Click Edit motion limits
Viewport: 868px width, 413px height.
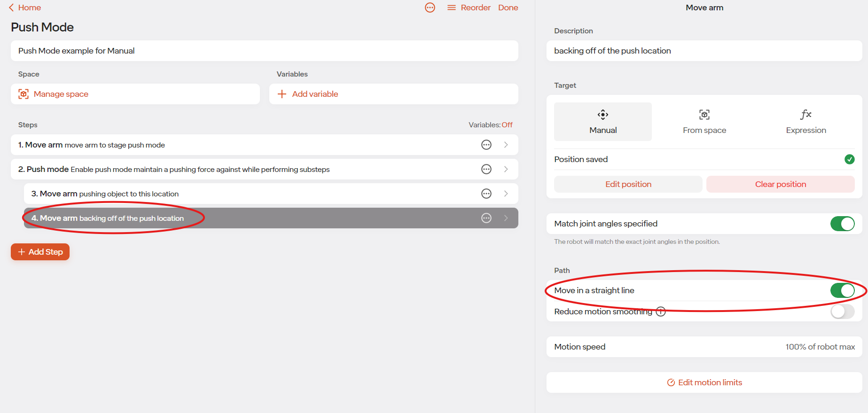pyautogui.click(x=704, y=382)
